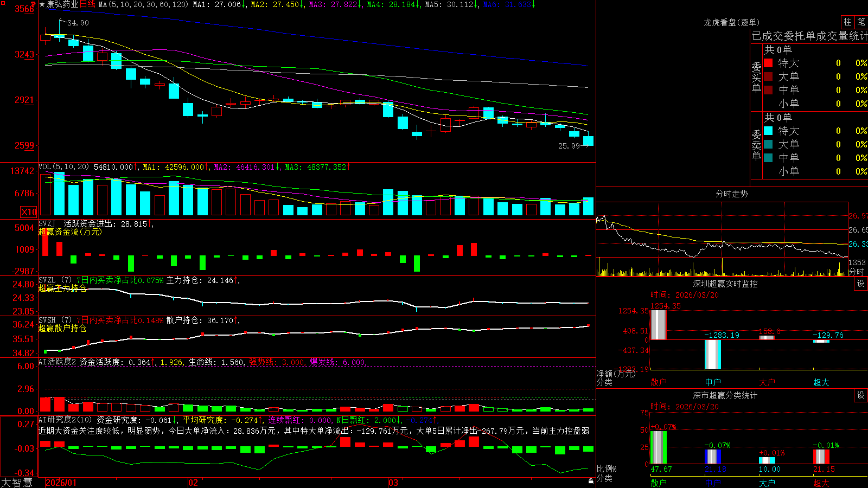868x488 pixels.
Task: Click the cyan 大户 bar with 10.00 ratio
Action: tap(767, 461)
